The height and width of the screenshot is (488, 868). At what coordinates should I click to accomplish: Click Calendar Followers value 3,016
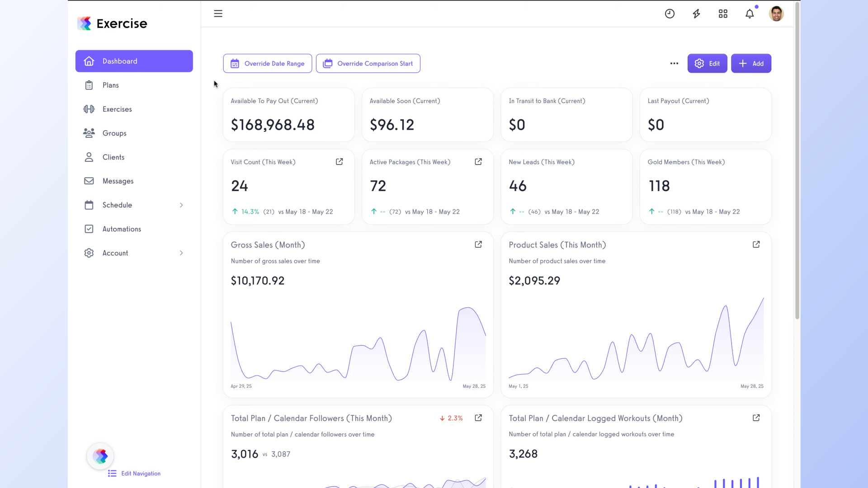coord(245,454)
